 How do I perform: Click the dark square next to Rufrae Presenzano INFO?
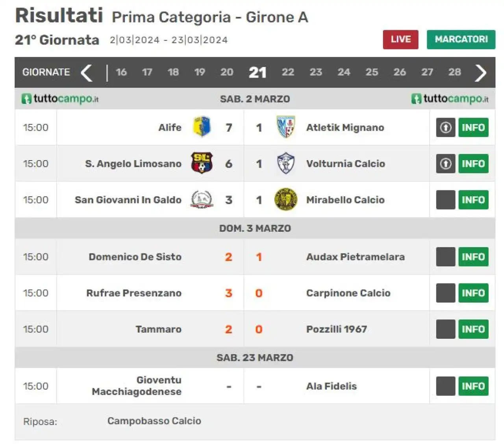point(446,293)
